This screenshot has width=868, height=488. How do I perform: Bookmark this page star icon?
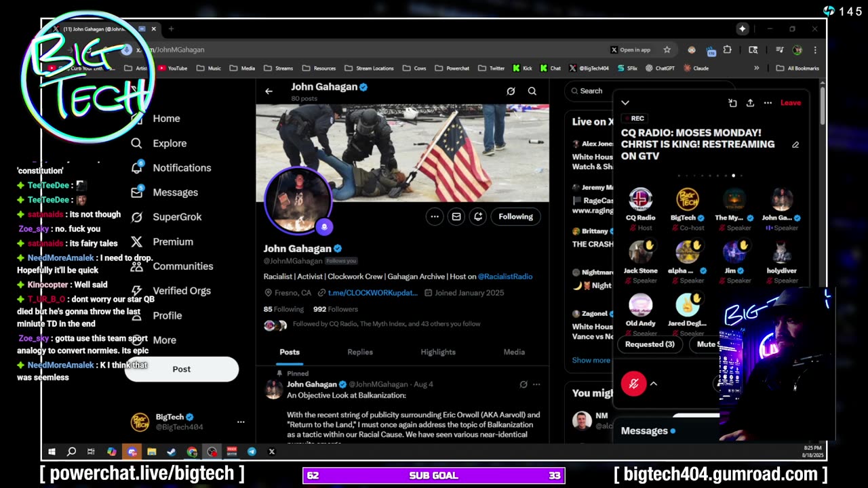pos(667,49)
